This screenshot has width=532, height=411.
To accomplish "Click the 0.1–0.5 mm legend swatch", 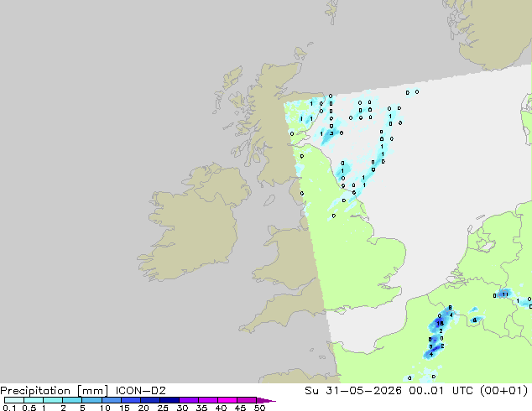I will pyautogui.click(x=14, y=400).
